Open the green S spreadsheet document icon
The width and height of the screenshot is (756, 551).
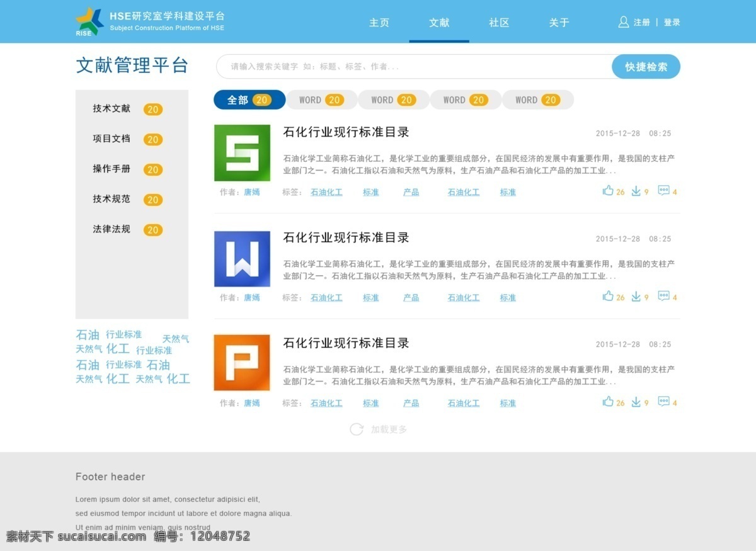click(x=242, y=153)
